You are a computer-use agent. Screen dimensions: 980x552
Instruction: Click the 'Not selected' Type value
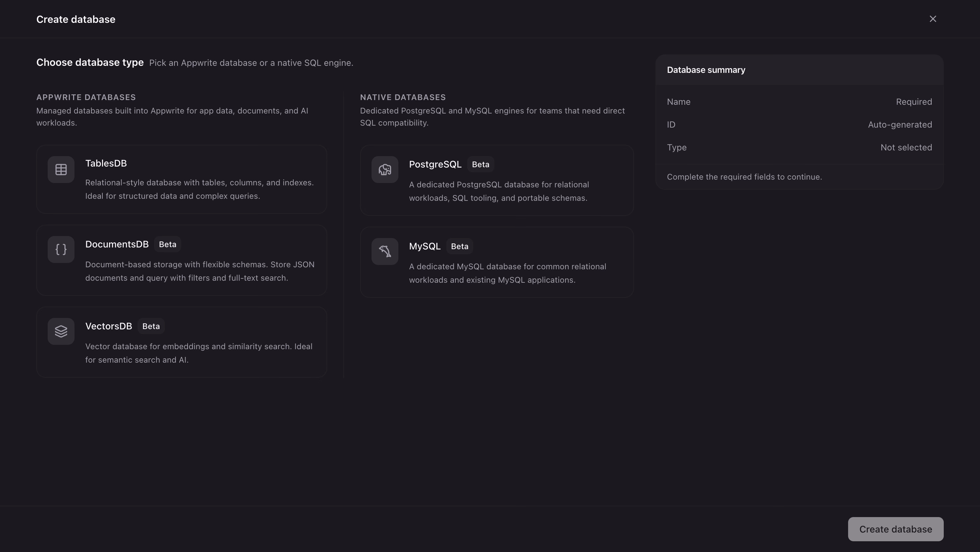pyautogui.click(x=906, y=147)
